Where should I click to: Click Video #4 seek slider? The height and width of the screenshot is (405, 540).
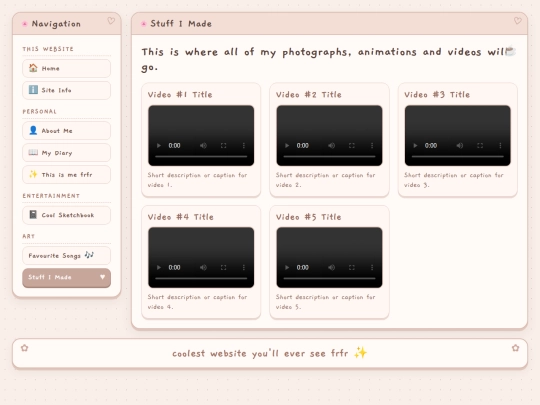pos(201,279)
